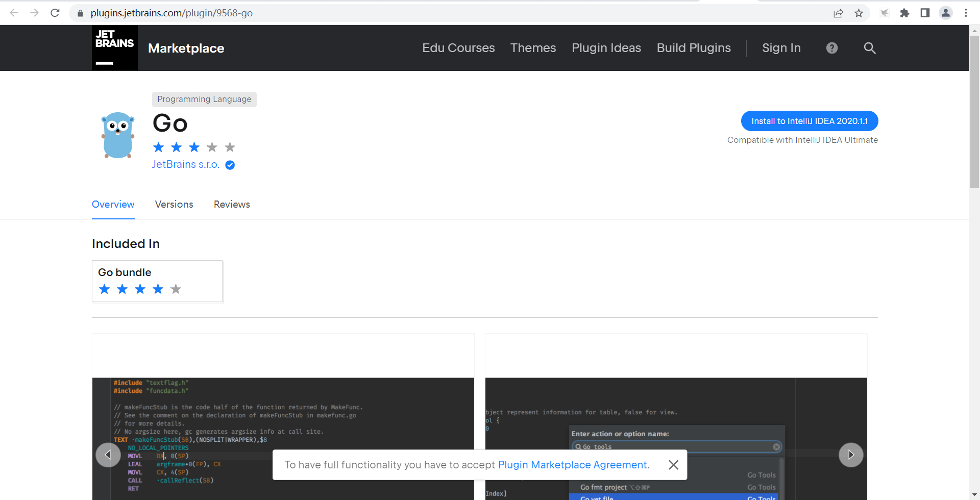Click the scrollbar up arrow
Viewport: 980px width, 500px height.
[x=974, y=30]
